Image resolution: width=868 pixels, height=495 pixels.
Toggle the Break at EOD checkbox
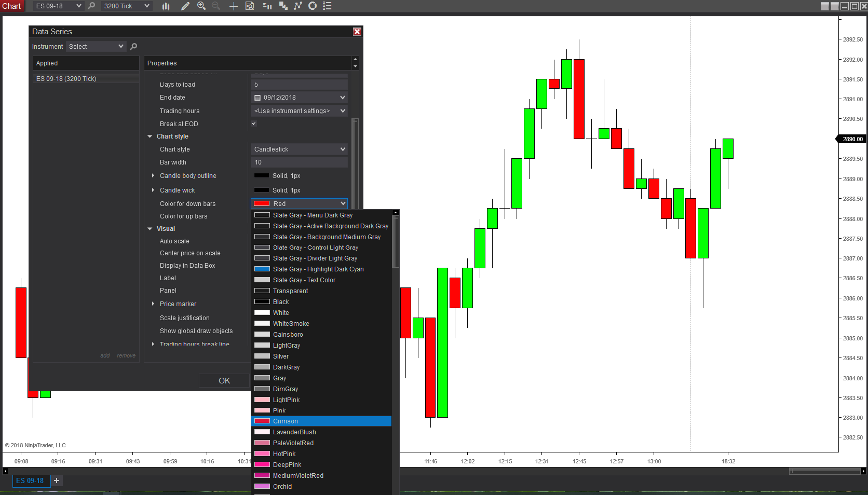[x=254, y=123]
